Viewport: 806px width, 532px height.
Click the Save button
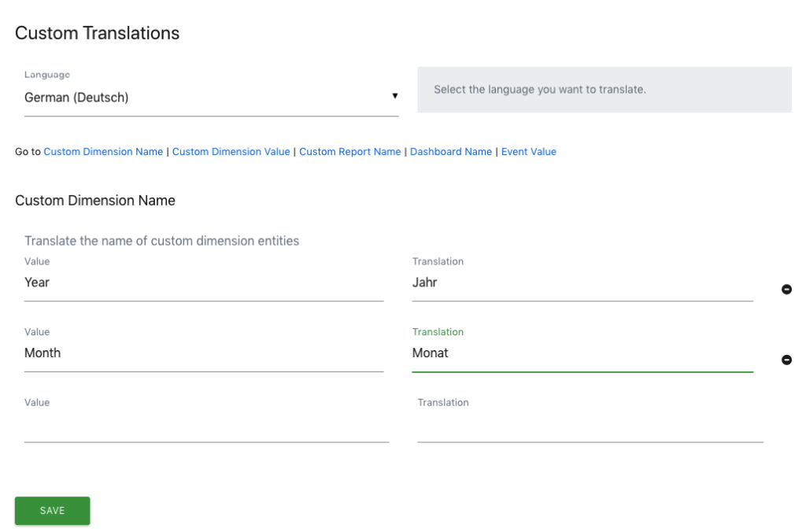coord(52,511)
